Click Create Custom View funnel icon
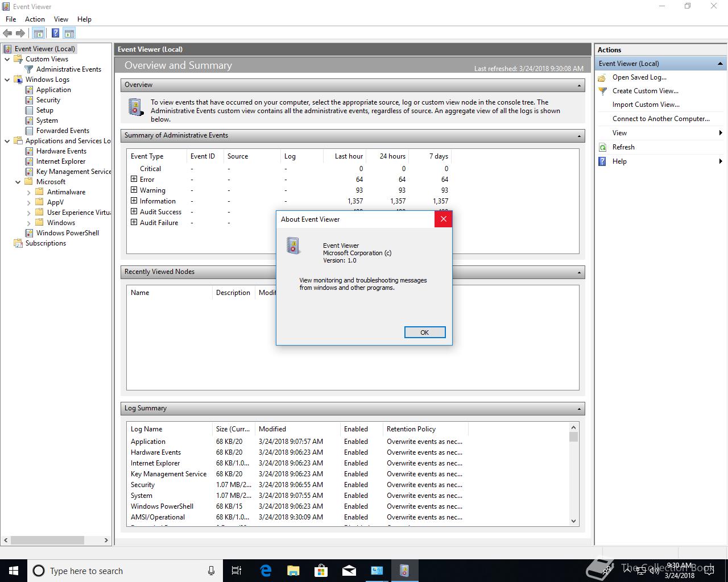The width and height of the screenshot is (728, 582). click(603, 91)
